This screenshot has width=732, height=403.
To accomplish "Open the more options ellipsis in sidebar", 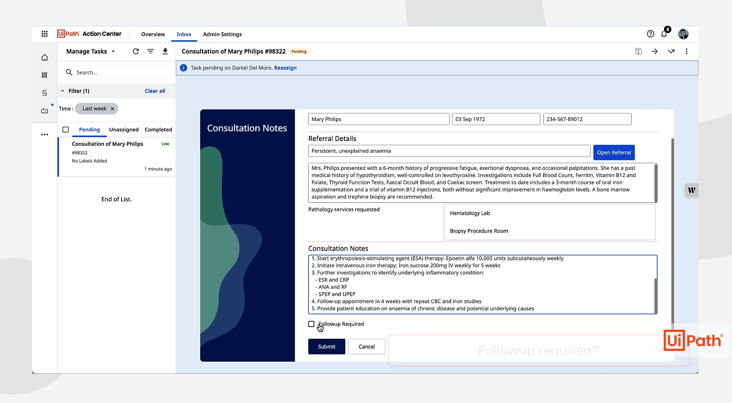I will click(x=44, y=134).
